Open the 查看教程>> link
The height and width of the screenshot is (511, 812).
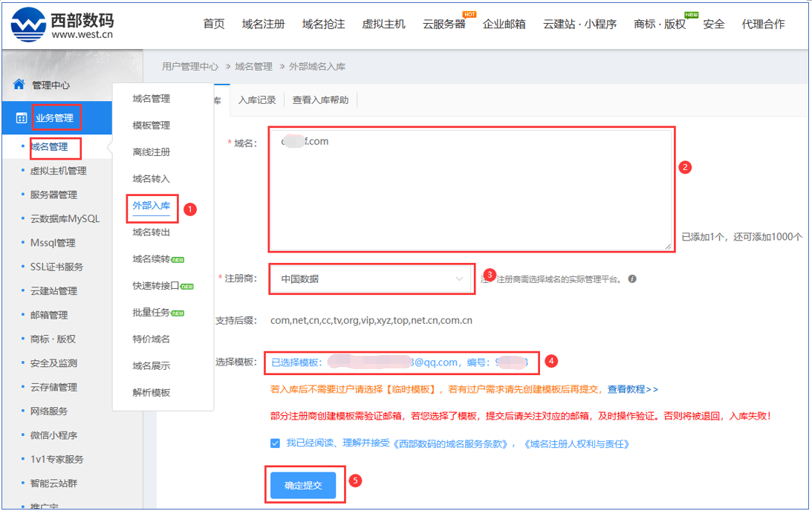coord(632,389)
